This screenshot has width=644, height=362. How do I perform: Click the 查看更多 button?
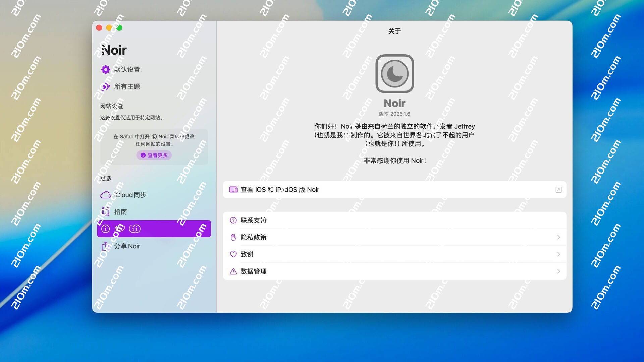point(154,155)
